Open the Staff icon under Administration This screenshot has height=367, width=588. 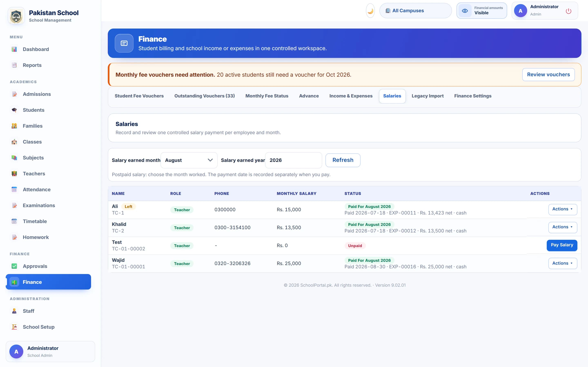point(14,311)
